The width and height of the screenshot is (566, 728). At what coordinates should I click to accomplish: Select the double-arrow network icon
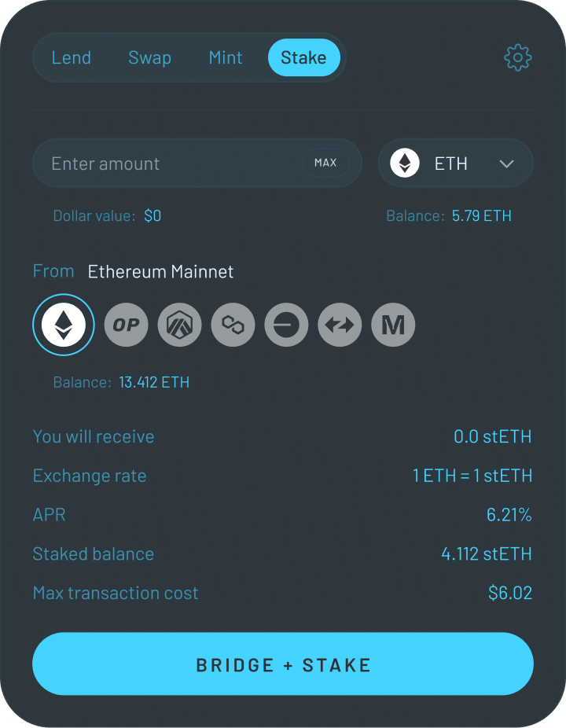click(340, 325)
